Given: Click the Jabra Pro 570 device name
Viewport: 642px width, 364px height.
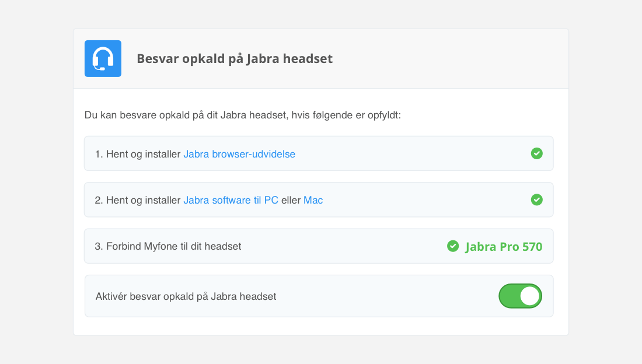Looking at the screenshot, I should (x=504, y=247).
